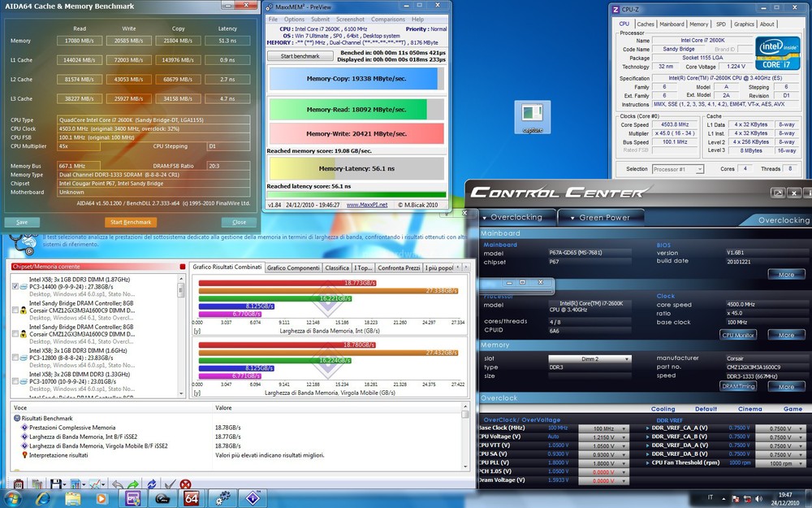The height and width of the screenshot is (508, 812).
Task: Click the grey checkmark icon in Sandra toolbar
Action: [x=170, y=484]
